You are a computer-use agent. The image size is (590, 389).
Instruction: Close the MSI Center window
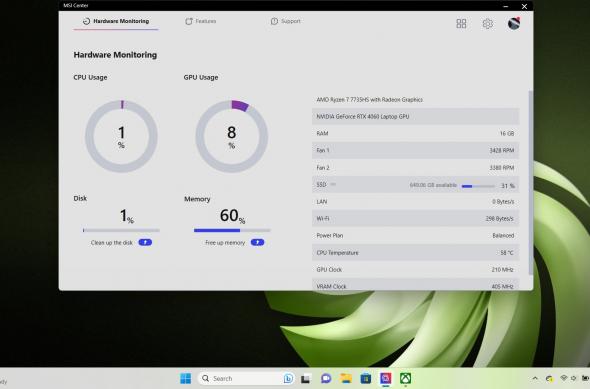[524, 6]
